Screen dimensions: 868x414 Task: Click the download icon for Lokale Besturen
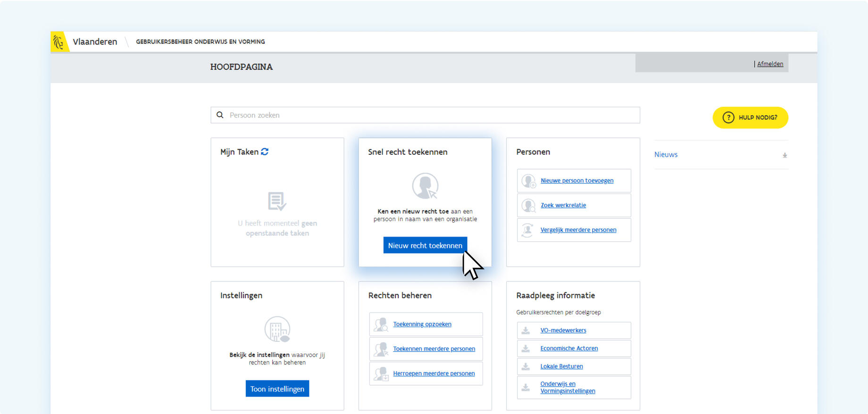(526, 366)
